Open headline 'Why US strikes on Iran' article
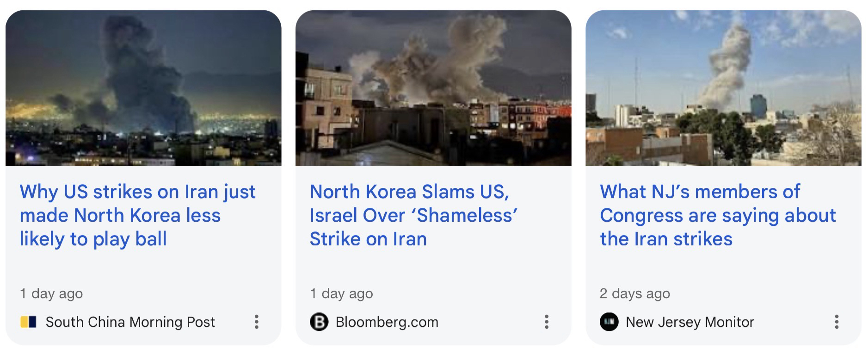This screenshot has height=362, width=868. point(137,215)
